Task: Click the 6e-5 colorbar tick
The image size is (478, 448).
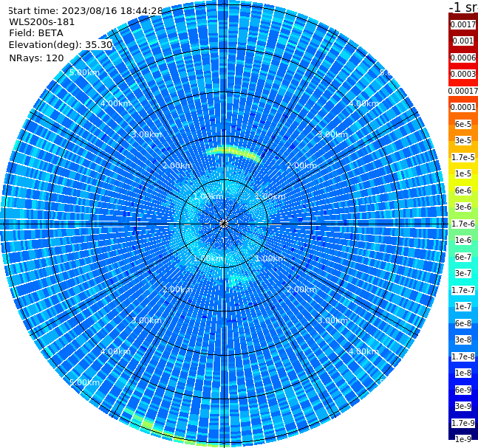Action: point(463,124)
